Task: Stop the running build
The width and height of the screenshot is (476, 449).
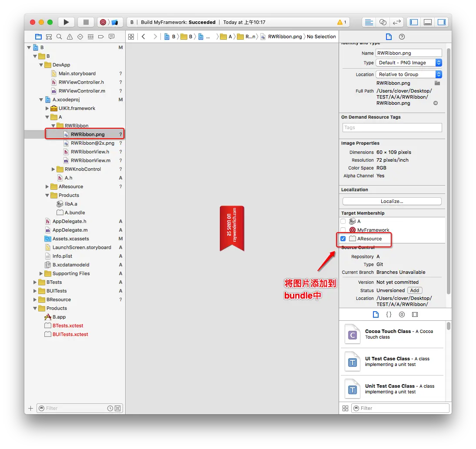Action: pos(86,22)
